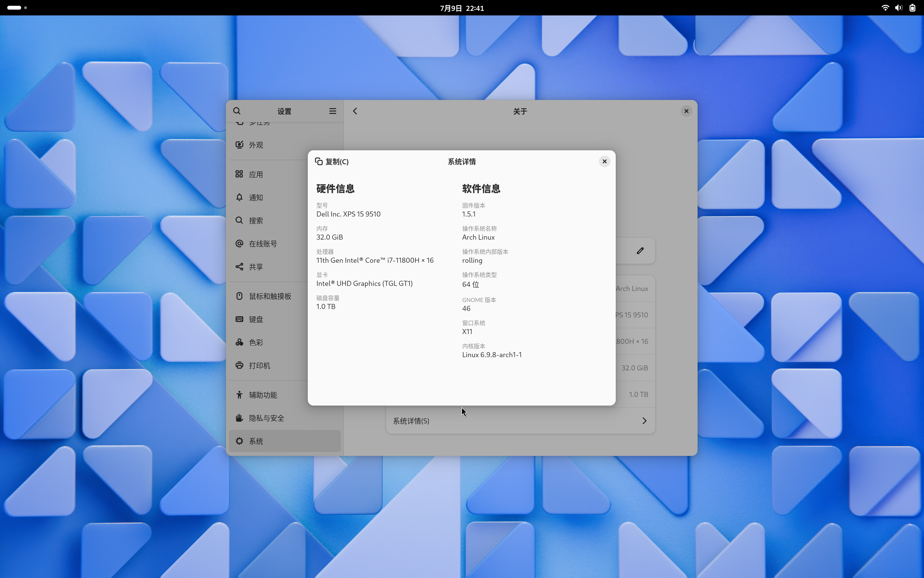Click the 辅助功能 accessibility icon
Viewport: 924px width, 578px height.
pos(239,395)
